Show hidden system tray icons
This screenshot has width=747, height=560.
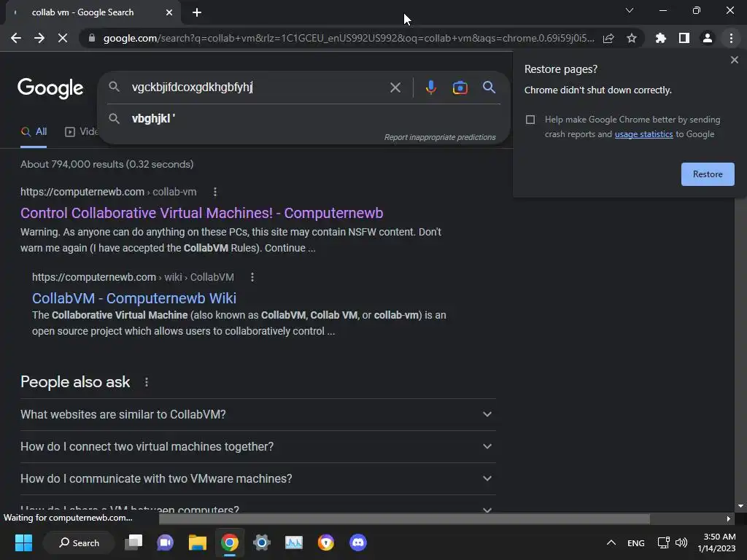pyautogui.click(x=611, y=542)
